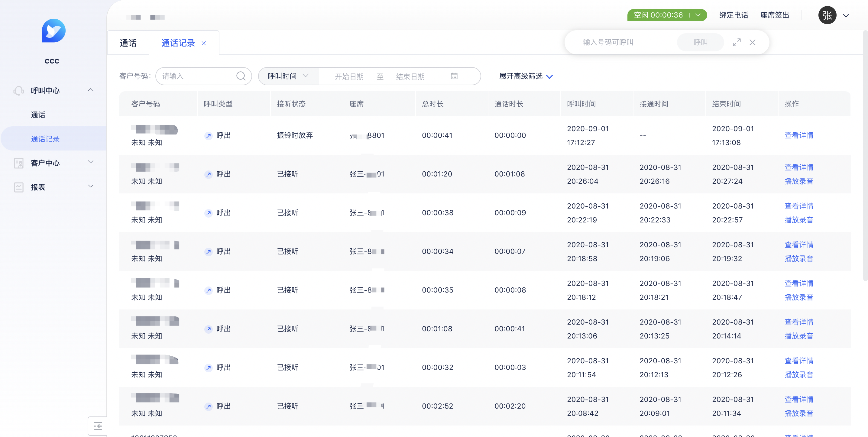Click the vertical scrollbar on the right
The height and width of the screenshot is (437, 868).
[x=865, y=155]
